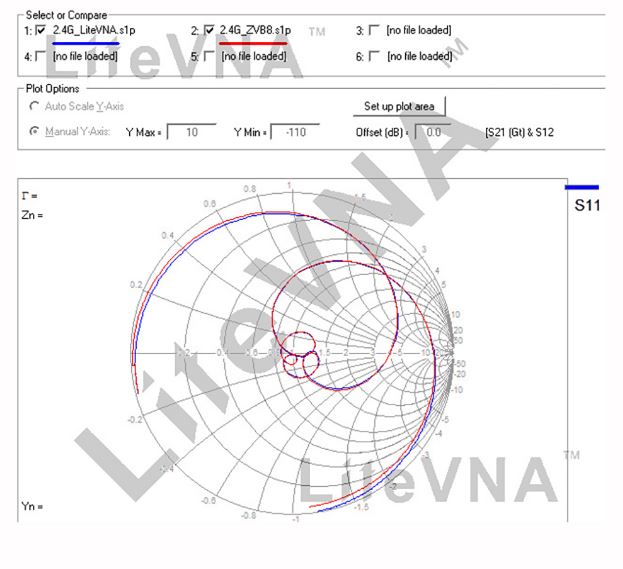Click the S11 legend label
This screenshot has height=569, width=623.
coord(587,205)
